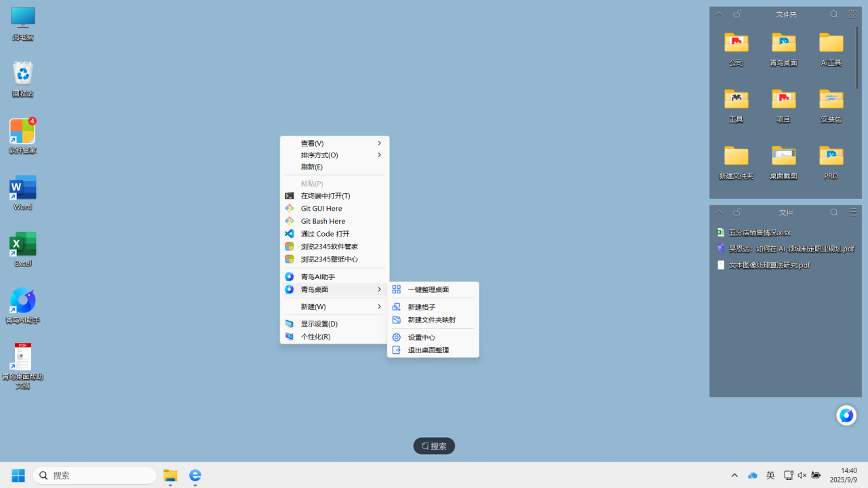Select the 新建文件夹 folder
The height and width of the screenshot is (488, 868).
[x=736, y=162]
